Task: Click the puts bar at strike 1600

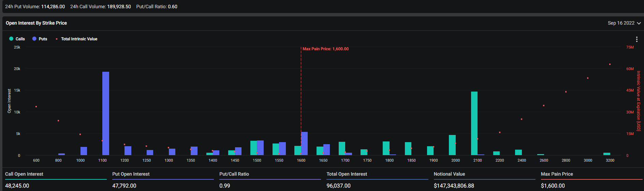Action: coord(304,144)
